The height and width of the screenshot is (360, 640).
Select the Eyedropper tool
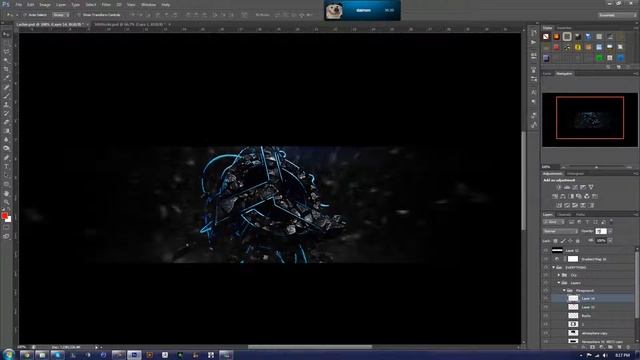[6, 78]
